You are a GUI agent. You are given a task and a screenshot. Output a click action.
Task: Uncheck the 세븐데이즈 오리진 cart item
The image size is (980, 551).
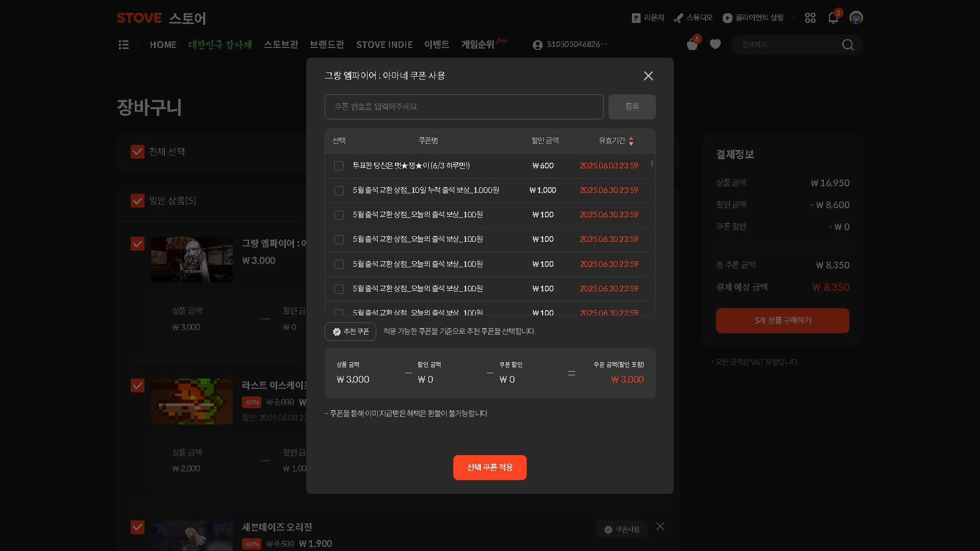pyautogui.click(x=137, y=527)
